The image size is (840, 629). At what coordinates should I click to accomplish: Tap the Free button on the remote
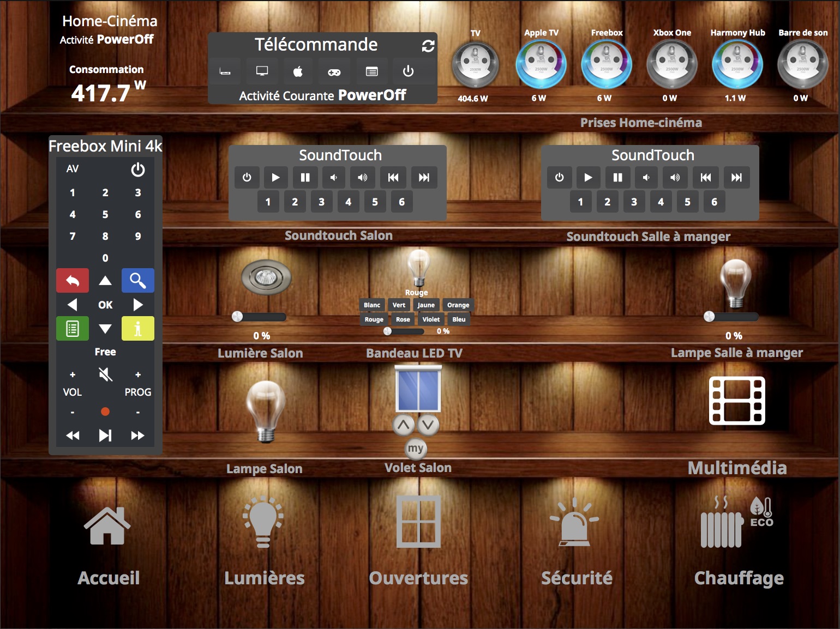click(x=105, y=352)
